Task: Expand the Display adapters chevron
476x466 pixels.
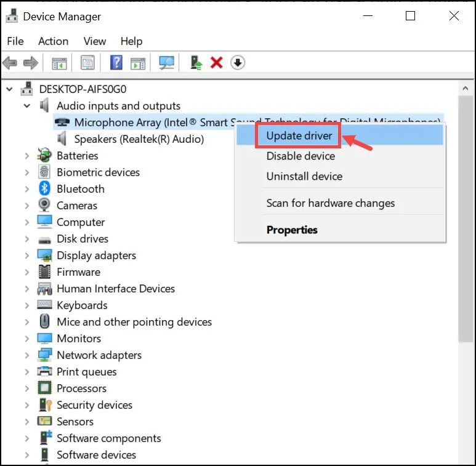Action: click(x=27, y=255)
